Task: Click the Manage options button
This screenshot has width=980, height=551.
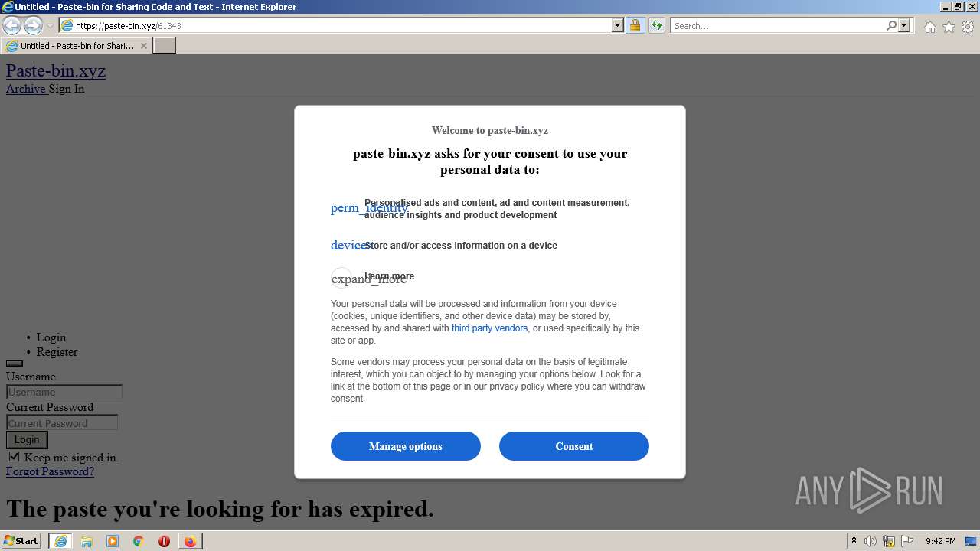Action: (406, 446)
